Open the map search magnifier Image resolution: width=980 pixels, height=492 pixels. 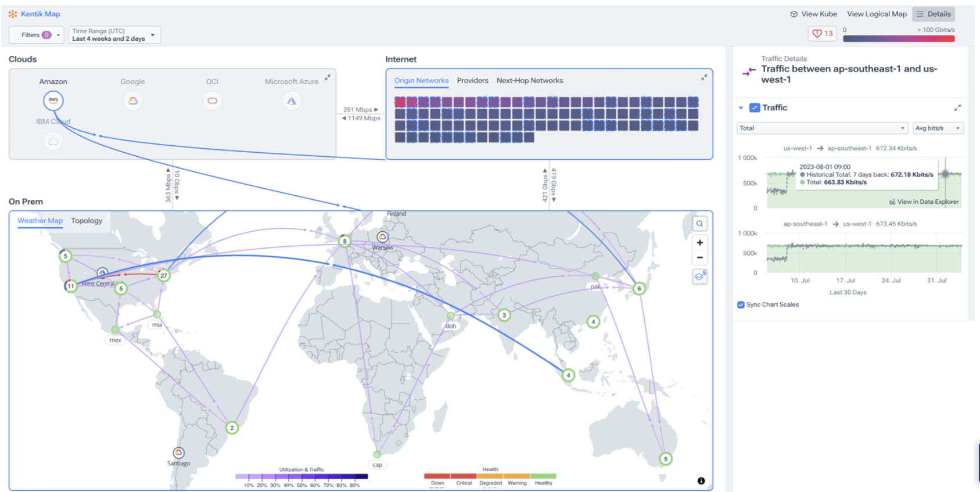coord(699,224)
